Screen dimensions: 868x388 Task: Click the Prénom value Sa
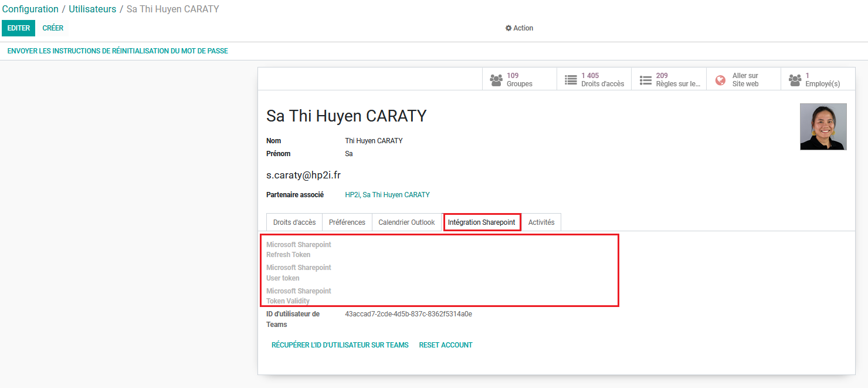349,154
